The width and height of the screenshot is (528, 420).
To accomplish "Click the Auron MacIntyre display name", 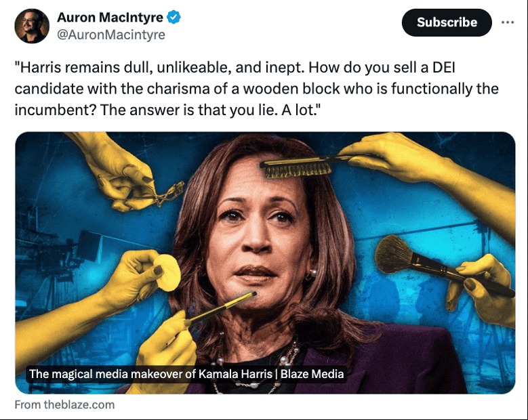I will click(x=110, y=17).
